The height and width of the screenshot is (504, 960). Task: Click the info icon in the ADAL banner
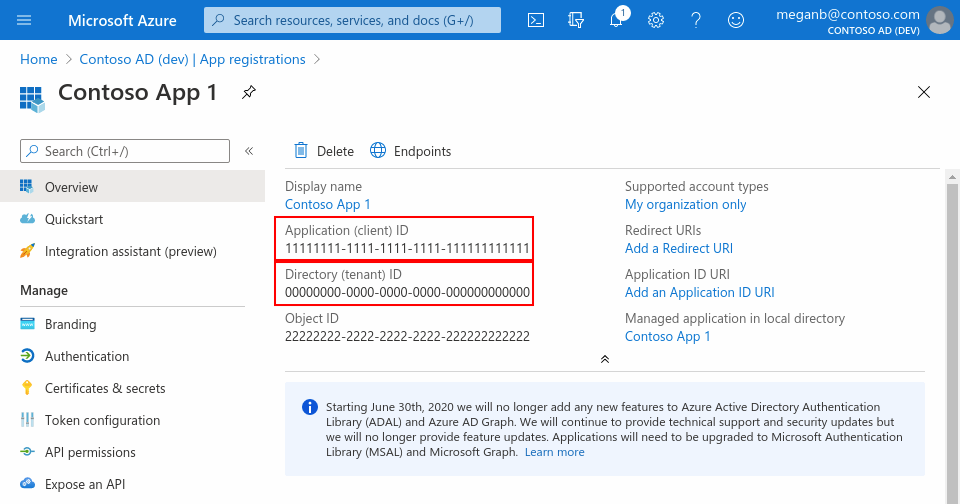(x=310, y=407)
